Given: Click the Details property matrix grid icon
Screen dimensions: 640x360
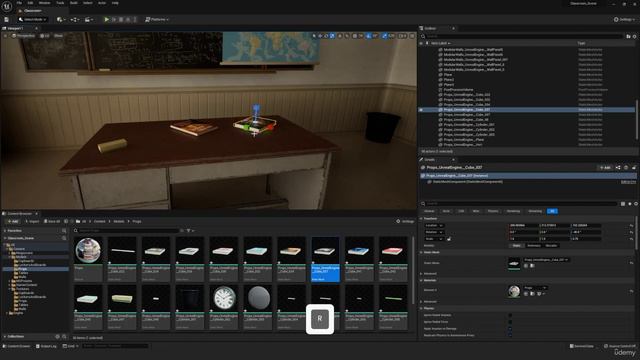Looking at the screenshot, I should pos(623,203).
